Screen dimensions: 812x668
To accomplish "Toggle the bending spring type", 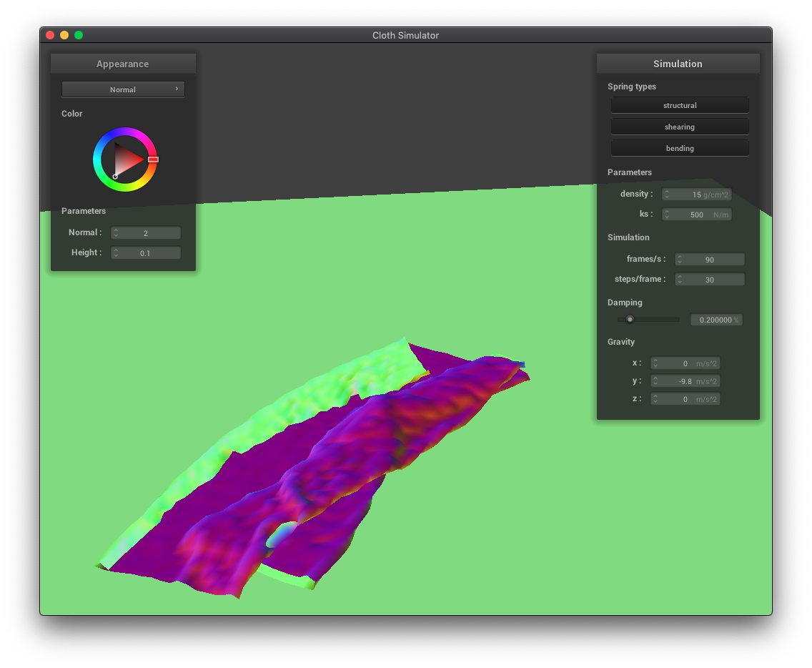I will [680, 148].
